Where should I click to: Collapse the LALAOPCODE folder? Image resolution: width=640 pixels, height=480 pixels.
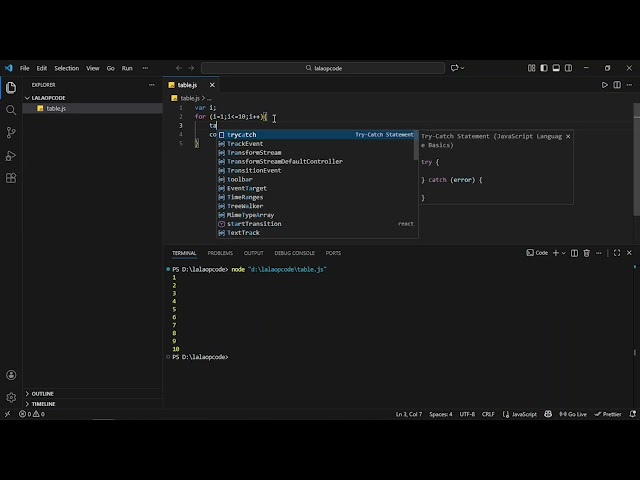(47, 98)
